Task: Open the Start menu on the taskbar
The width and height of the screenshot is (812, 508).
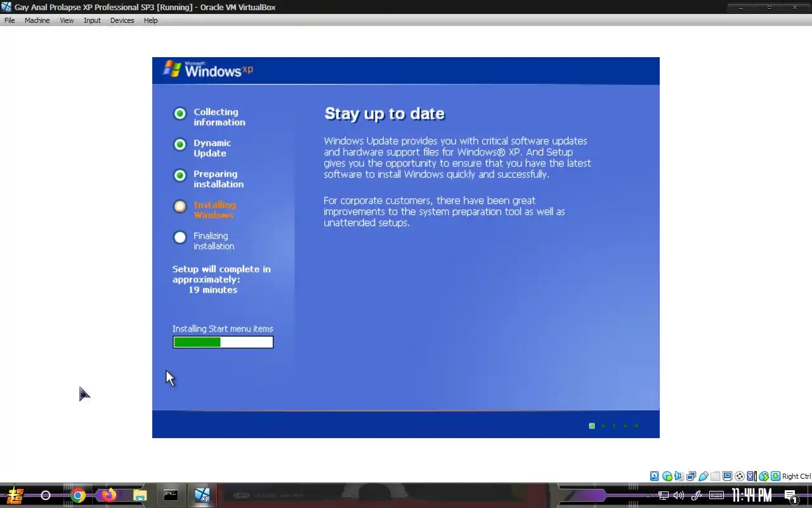Action: [x=15, y=495]
